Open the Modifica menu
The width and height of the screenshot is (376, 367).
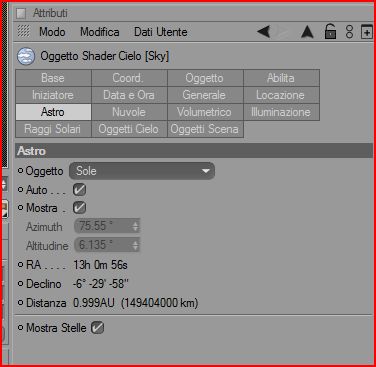(x=100, y=32)
